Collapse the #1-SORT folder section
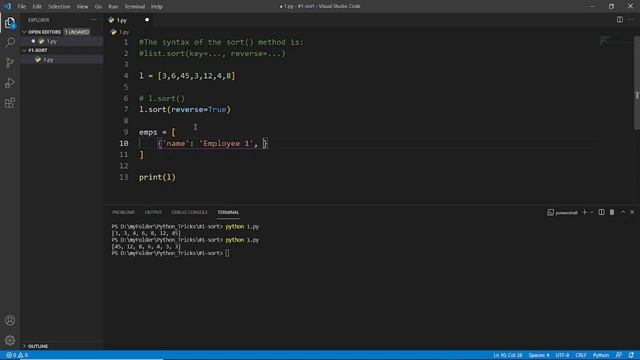 pyautogui.click(x=24, y=50)
